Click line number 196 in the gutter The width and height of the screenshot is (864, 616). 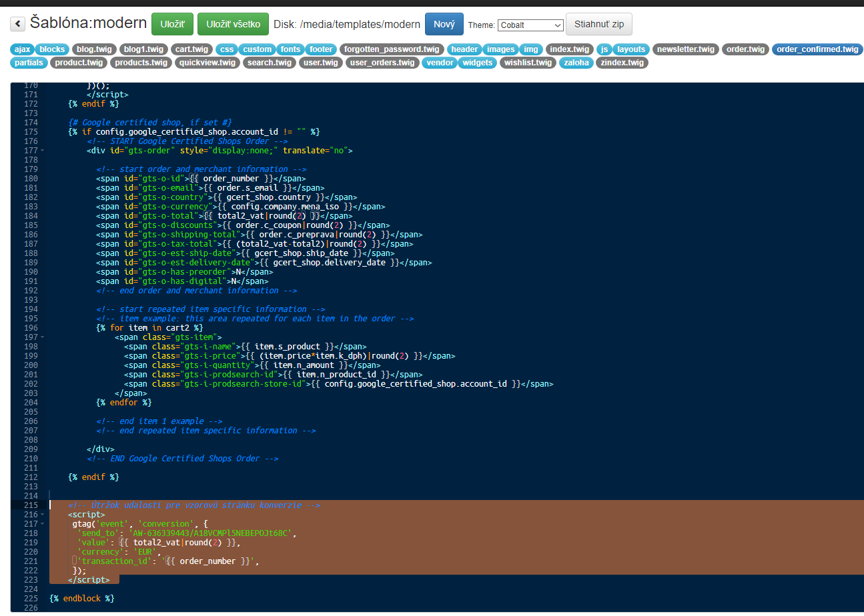(30, 328)
